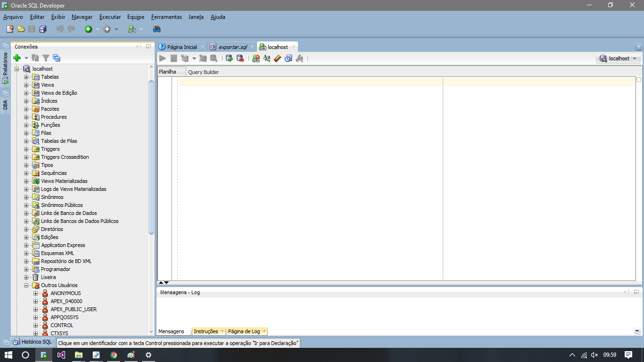Open Windows File Explorer in taskbar
This screenshot has width=644, height=362.
pyautogui.click(x=78, y=355)
